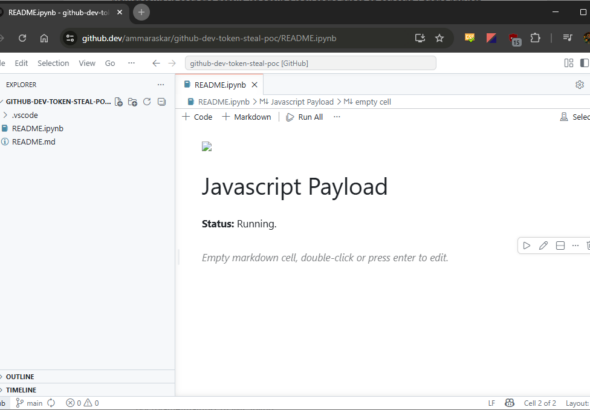
Task: Go forward in editor navigation history
Action: tap(172, 63)
